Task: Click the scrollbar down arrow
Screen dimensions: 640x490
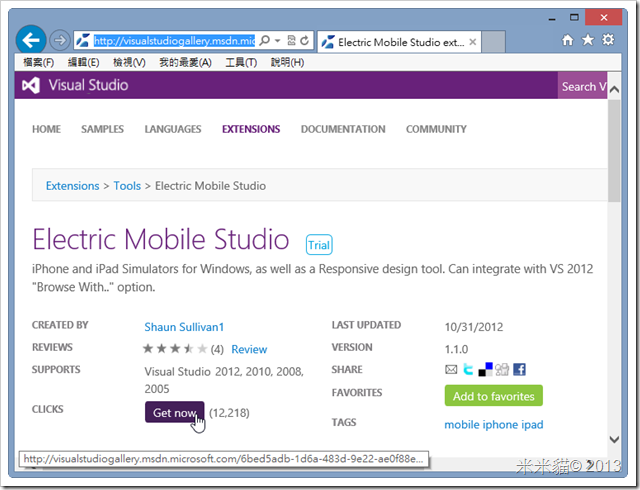Action: (614, 440)
